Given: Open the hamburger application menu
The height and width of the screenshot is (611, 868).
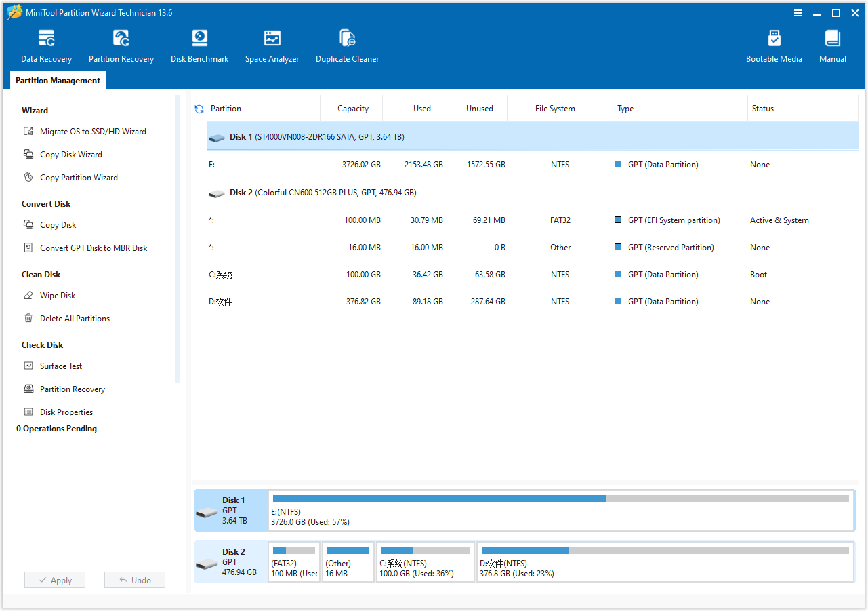Looking at the screenshot, I should tap(798, 12).
